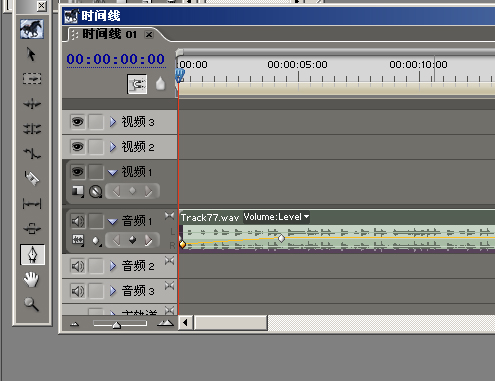
Task: Select the Rate Stretch tool
Action: click(32, 153)
